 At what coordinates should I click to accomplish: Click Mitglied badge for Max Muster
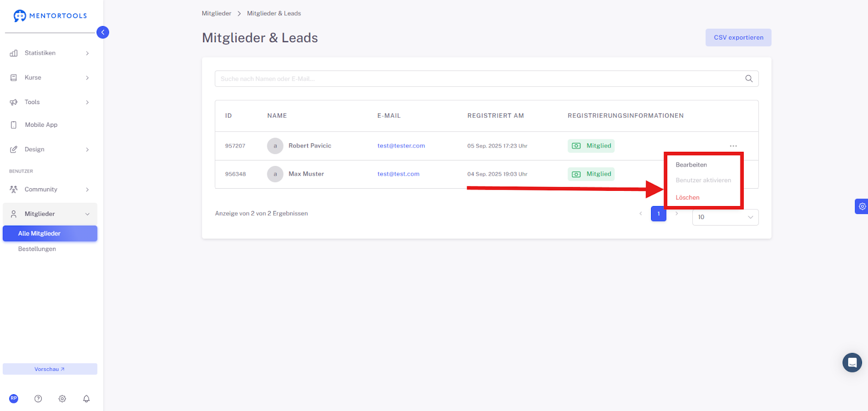[x=591, y=174]
